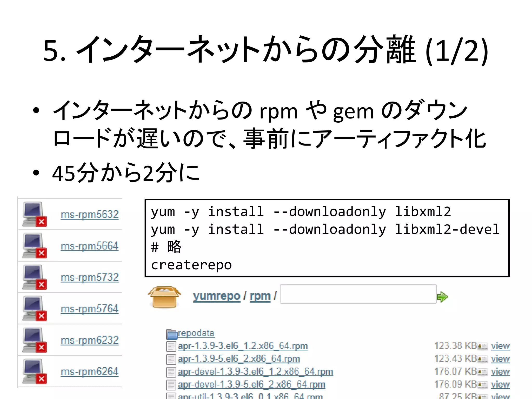Click fingerprint icon in the 123.43 KB row
The height and width of the screenshot is (399, 532).
pyautogui.click(x=483, y=359)
